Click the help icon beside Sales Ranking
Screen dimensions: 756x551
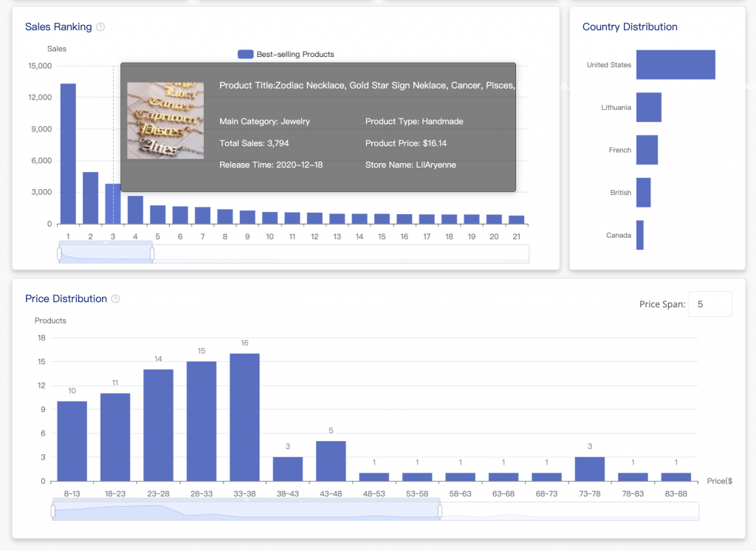coord(100,27)
